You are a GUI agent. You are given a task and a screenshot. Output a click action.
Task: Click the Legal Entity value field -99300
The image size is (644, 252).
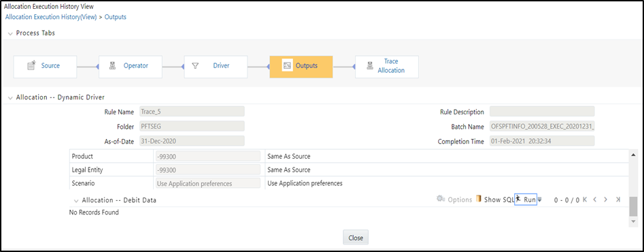(208, 170)
